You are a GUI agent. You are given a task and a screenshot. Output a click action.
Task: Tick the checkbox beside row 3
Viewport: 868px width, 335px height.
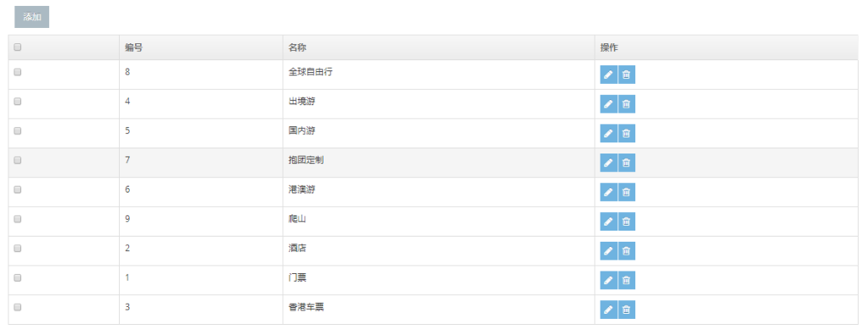(18, 307)
